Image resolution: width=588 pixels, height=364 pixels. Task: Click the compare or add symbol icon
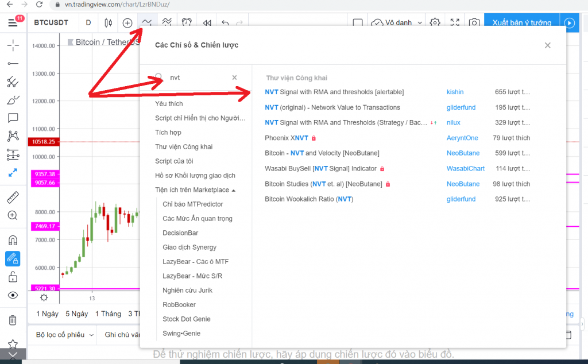[127, 23]
